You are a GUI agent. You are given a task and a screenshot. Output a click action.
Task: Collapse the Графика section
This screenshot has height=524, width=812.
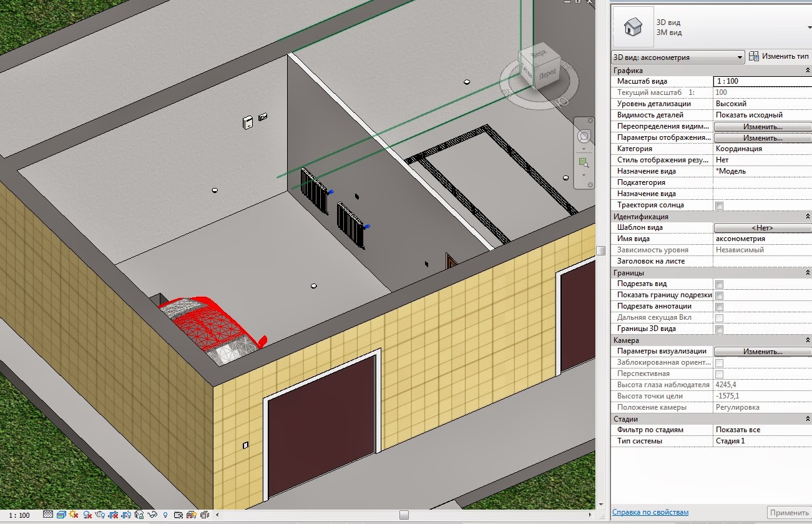click(808, 71)
